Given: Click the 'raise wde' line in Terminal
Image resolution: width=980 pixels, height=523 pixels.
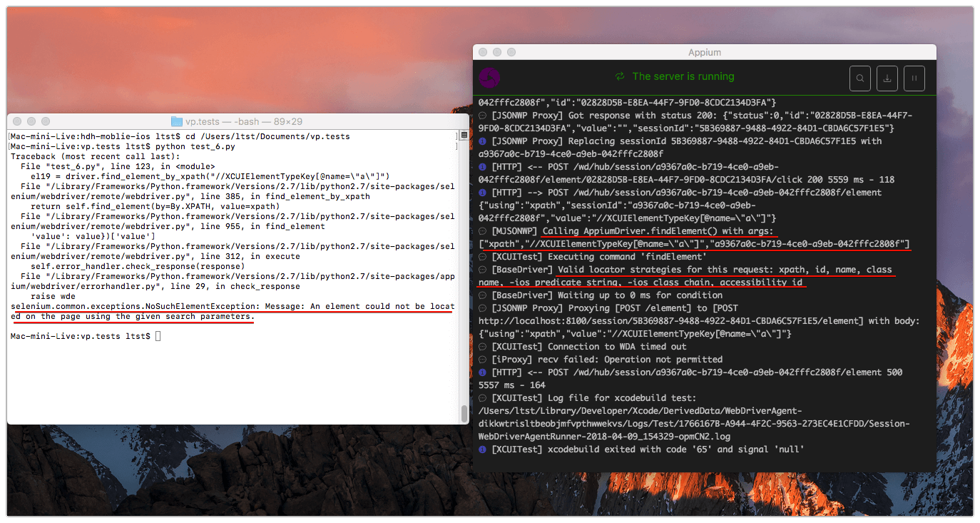Looking at the screenshot, I should 53,296.
